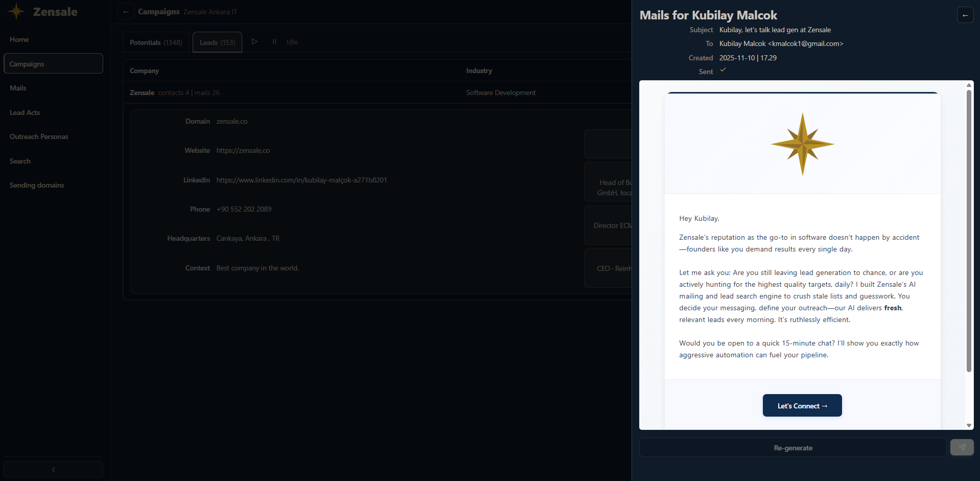Open Outreach Personas in the sidebar
Viewport: 980px width, 481px height.
53,136
